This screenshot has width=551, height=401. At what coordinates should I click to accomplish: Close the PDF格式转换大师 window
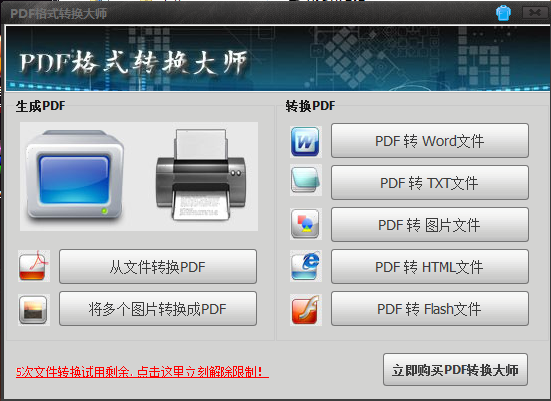point(535,13)
